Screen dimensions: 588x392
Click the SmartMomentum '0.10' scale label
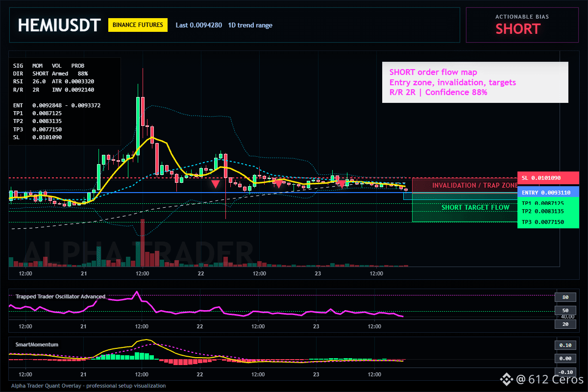(x=565, y=345)
